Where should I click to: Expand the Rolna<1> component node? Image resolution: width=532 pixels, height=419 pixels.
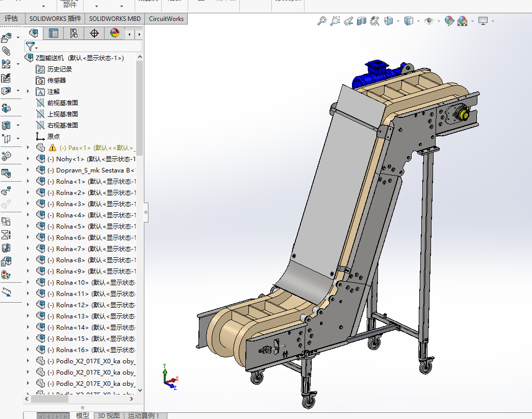tap(28, 181)
